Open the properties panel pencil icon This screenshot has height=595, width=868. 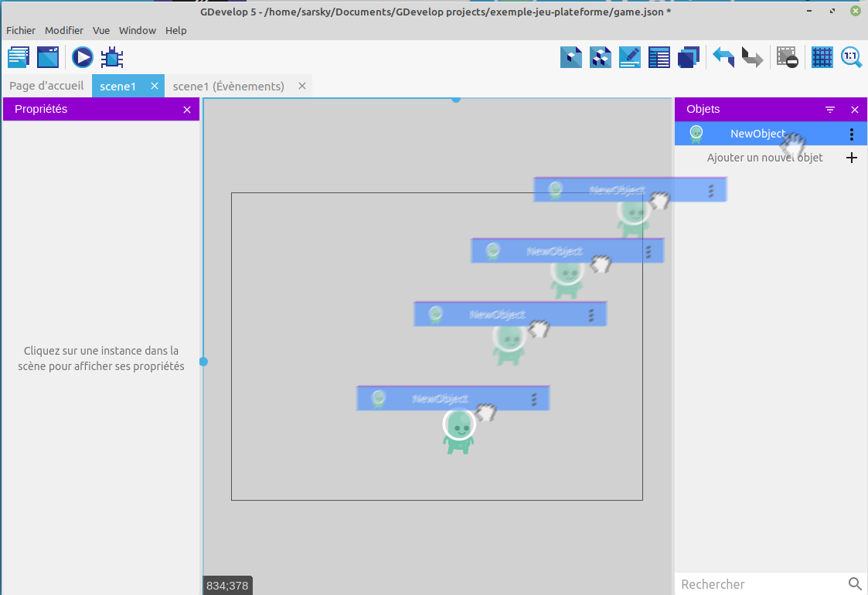(x=630, y=58)
